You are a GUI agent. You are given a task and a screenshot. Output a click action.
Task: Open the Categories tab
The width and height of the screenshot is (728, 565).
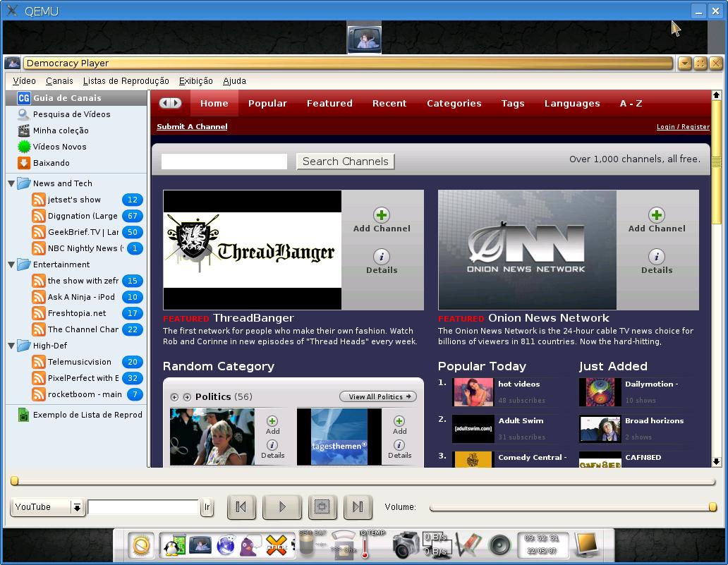[x=454, y=104]
